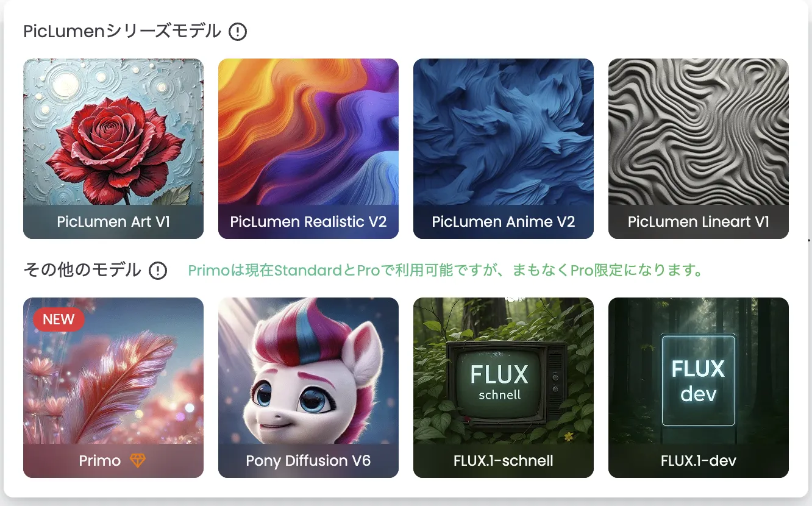
Task: Click the PicLumen Anime V2 label
Action: (504, 221)
